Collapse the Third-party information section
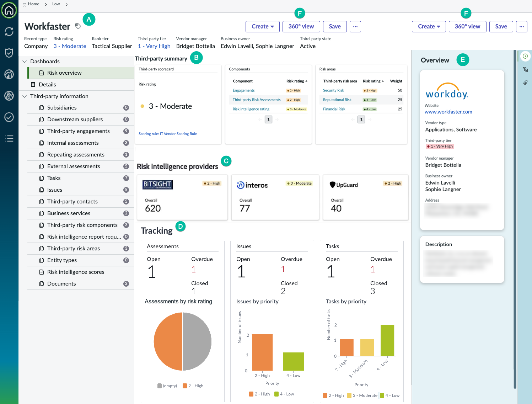This screenshot has width=532, height=404. click(25, 96)
